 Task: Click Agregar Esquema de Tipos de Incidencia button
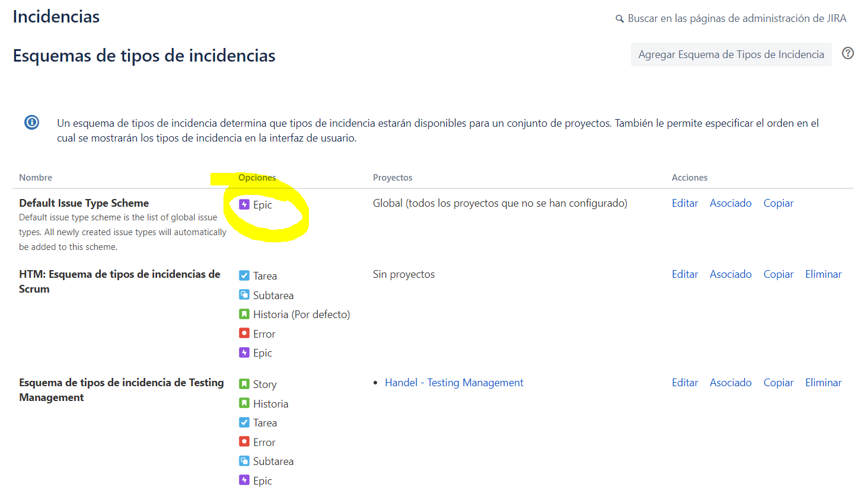pos(731,54)
